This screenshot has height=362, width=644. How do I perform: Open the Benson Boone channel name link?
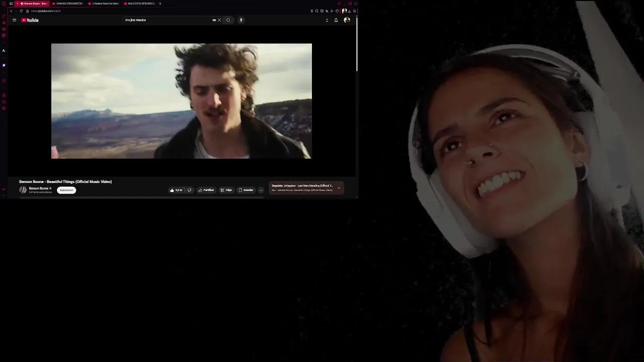[39, 188]
